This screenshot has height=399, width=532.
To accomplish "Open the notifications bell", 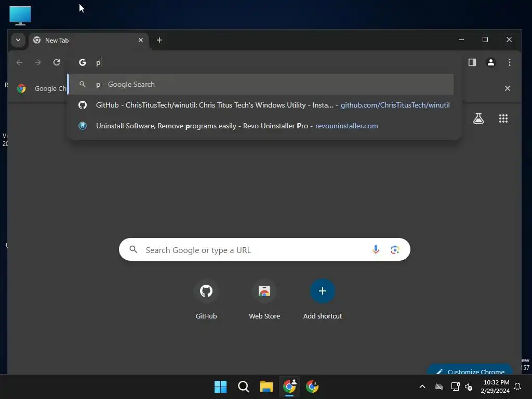I will [x=517, y=387].
